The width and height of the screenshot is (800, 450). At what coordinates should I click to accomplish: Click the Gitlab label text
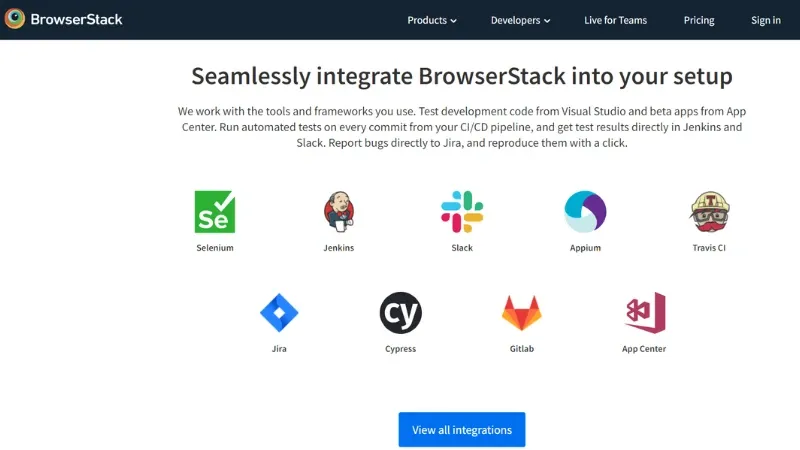click(521, 349)
